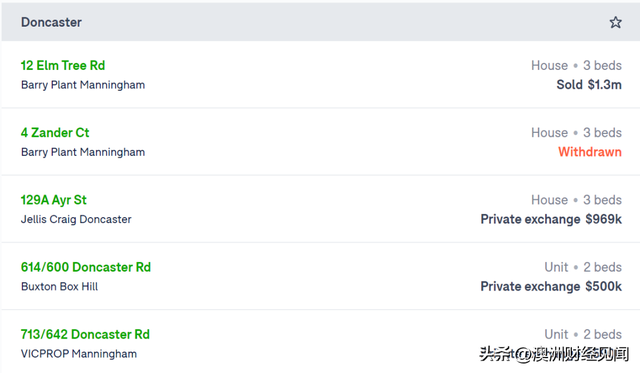Select Barry Plant Manningham under Elm Tree Rd
This screenshot has height=373, width=640.
(83, 85)
